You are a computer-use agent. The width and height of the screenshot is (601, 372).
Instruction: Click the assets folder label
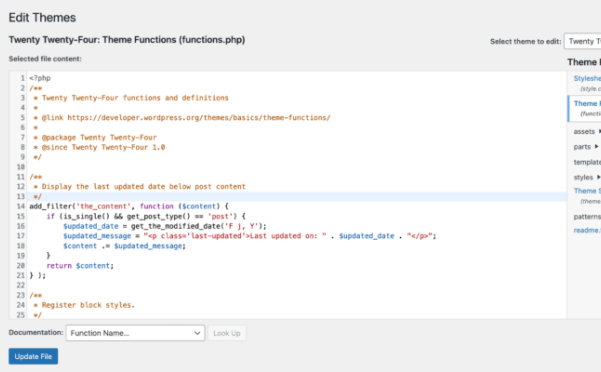(584, 131)
